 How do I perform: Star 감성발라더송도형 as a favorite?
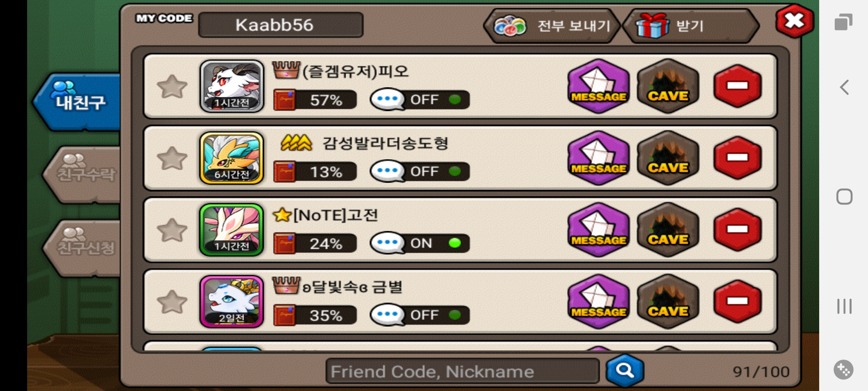pyautogui.click(x=172, y=158)
